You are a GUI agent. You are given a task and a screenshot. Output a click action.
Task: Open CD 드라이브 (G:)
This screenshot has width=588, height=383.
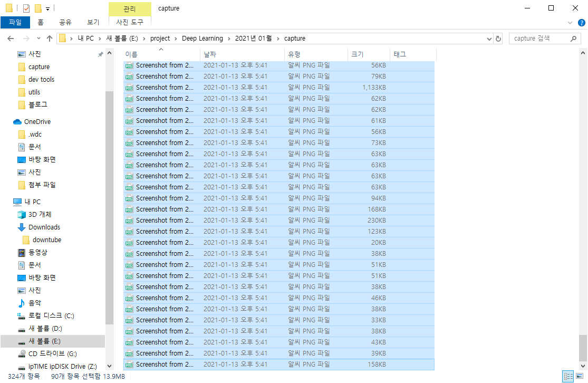[52, 354]
